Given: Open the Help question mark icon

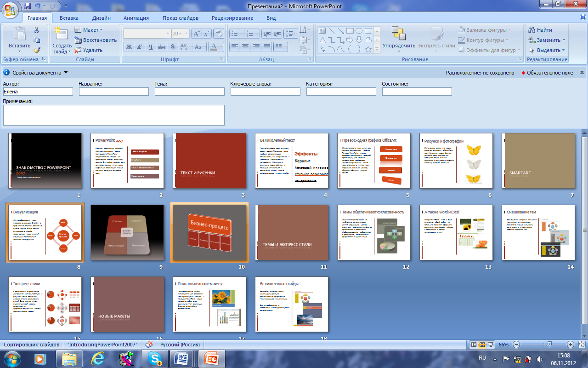Looking at the screenshot, I should pyautogui.click(x=582, y=17).
